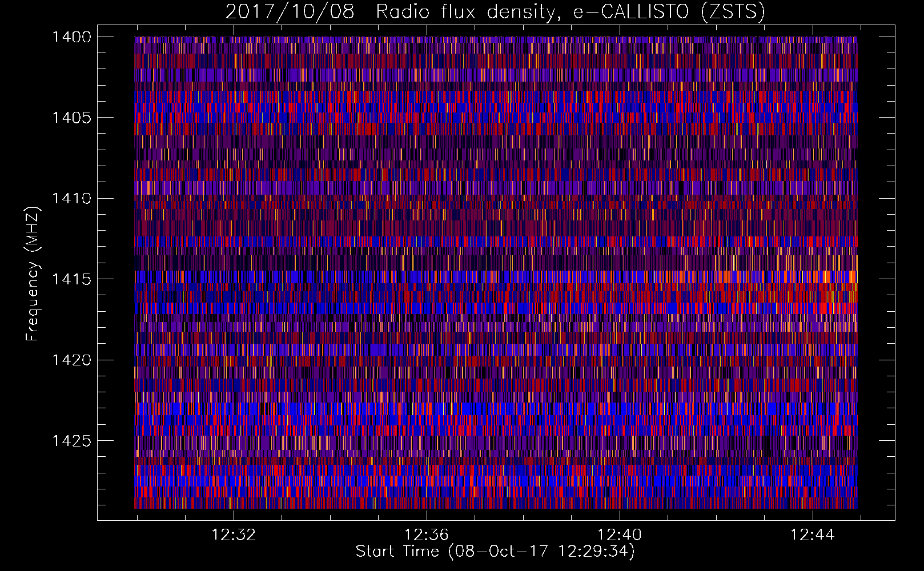Select the 1425 frequency tick label
924x571 pixels.
point(71,441)
